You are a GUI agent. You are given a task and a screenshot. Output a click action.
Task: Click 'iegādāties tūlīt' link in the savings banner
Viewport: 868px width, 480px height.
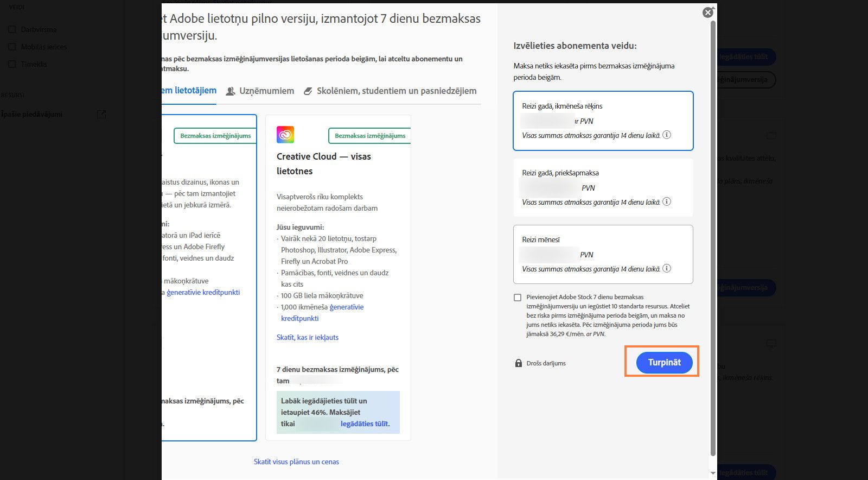[x=365, y=424]
